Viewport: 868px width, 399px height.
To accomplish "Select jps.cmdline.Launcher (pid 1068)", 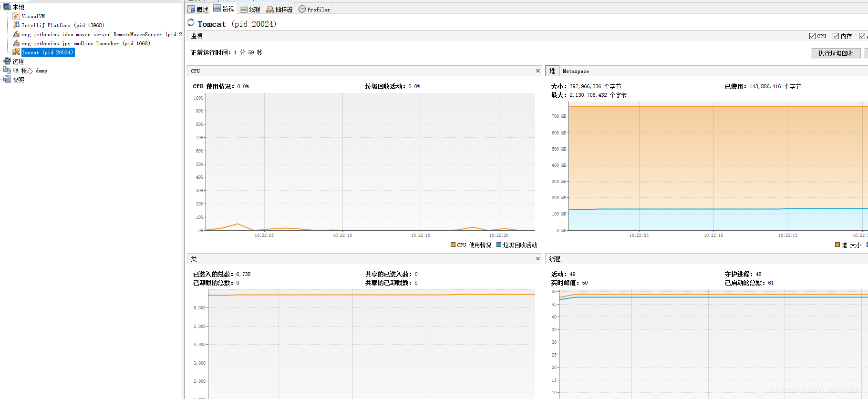I will tap(86, 43).
